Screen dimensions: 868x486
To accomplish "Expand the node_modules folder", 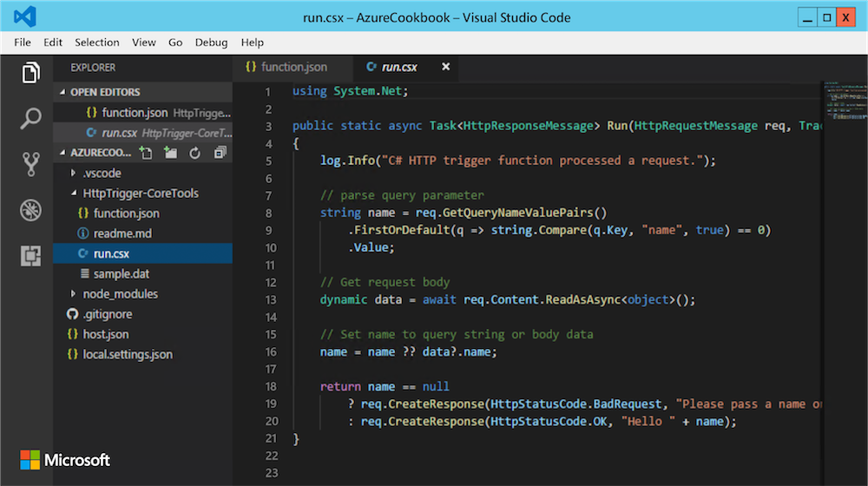I will 73,294.
